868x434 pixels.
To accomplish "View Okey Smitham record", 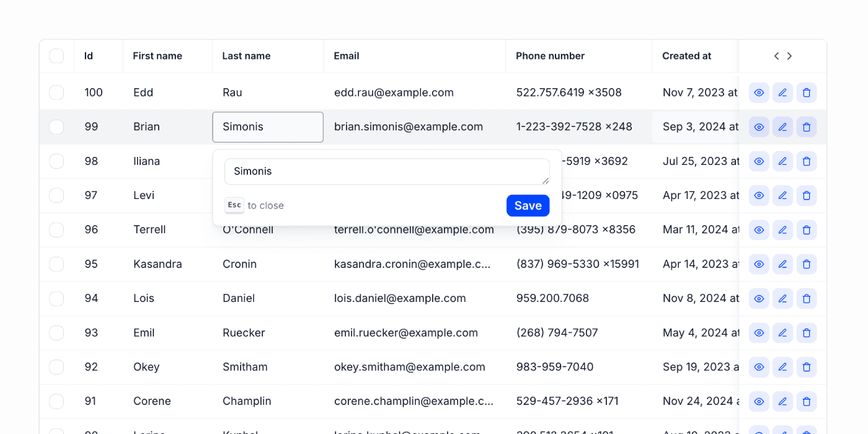I will tap(759, 367).
